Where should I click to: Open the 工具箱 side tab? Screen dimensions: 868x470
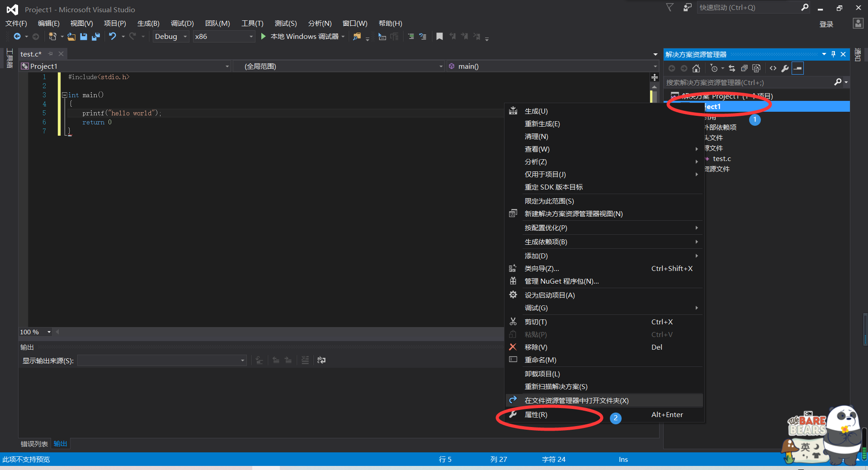(x=9, y=59)
